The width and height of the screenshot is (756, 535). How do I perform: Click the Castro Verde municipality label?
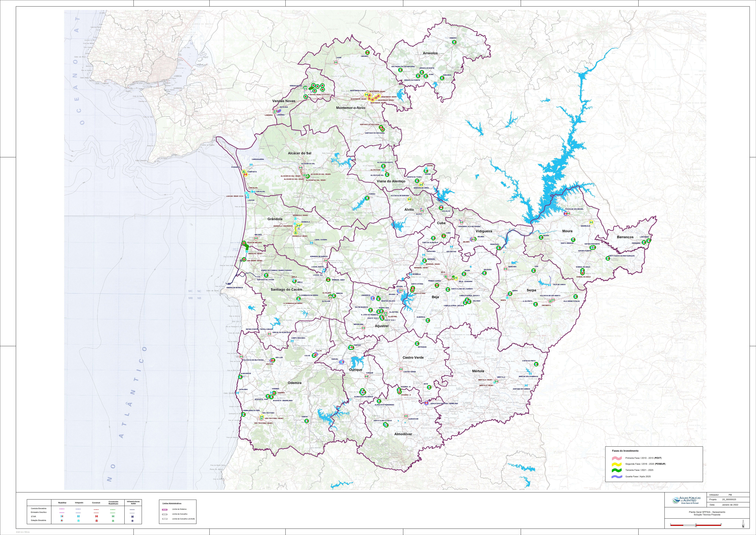[413, 357]
